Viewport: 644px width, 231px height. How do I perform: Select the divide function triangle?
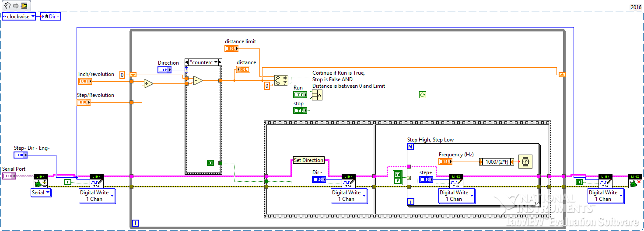148,83
